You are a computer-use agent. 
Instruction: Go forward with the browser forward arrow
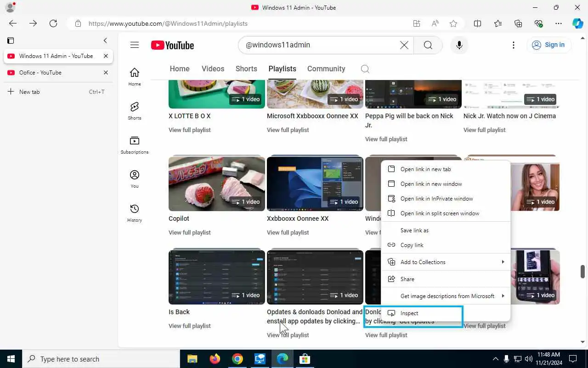(33, 23)
